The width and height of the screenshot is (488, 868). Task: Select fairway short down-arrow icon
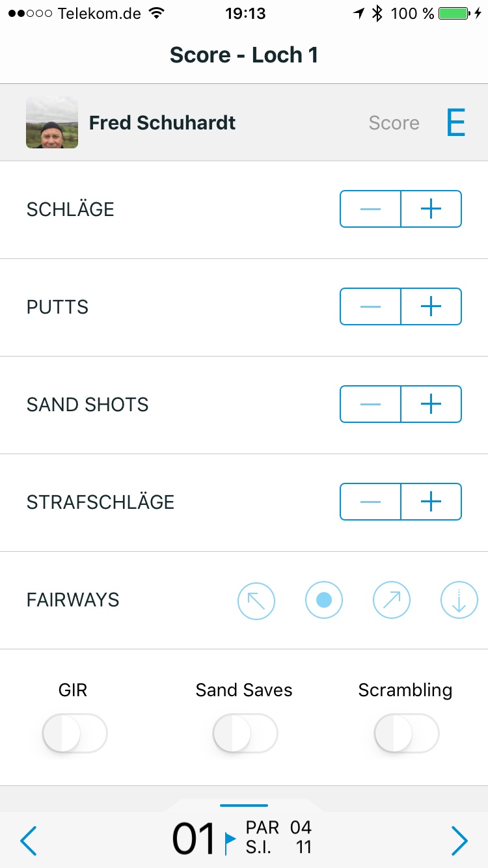click(459, 600)
